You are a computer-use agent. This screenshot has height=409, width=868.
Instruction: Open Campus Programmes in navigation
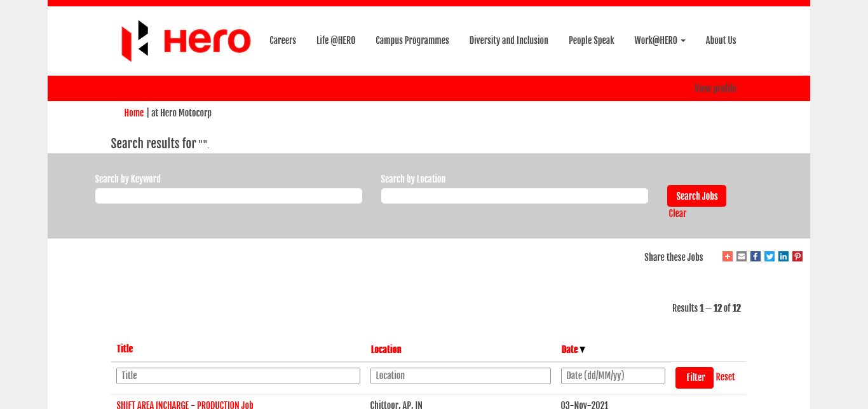[412, 40]
